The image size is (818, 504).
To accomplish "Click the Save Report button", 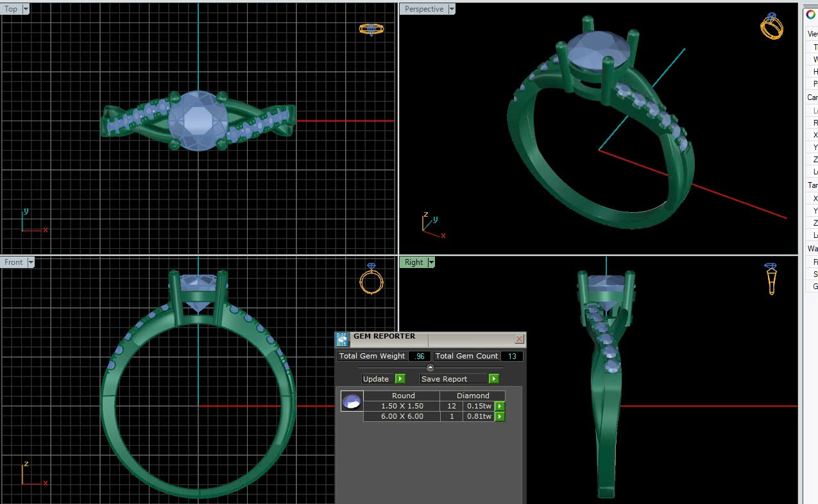I will pos(444,379).
